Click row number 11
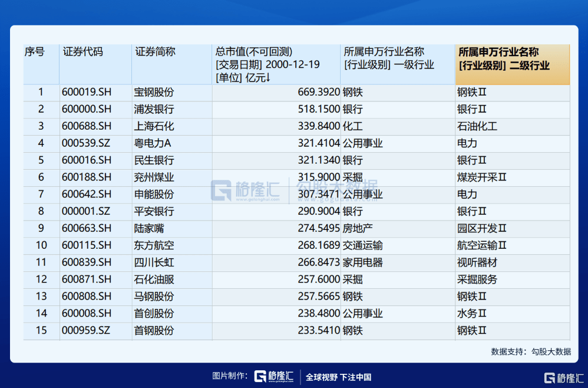Image resolution: width=588 pixels, height=388 pixels. coord(41,262)
